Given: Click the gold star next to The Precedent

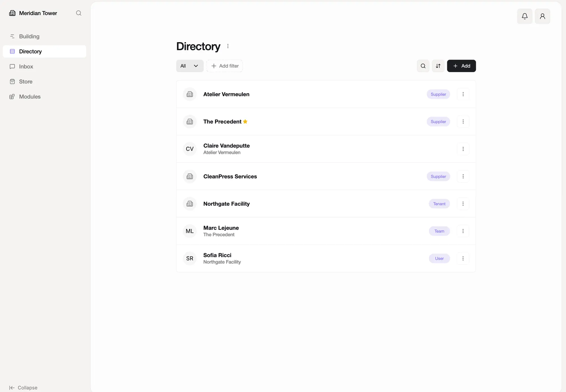Looking at the screenshot, I should point(245,121).
